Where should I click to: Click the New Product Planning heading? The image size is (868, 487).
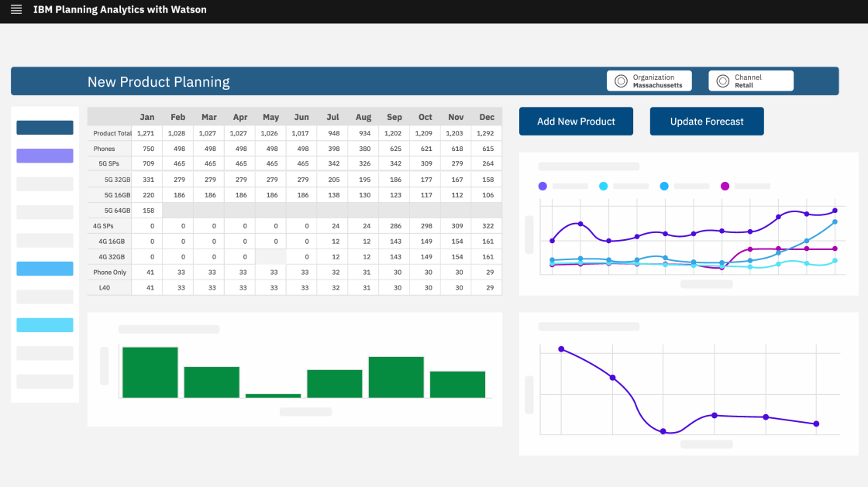tap(158, 82)
